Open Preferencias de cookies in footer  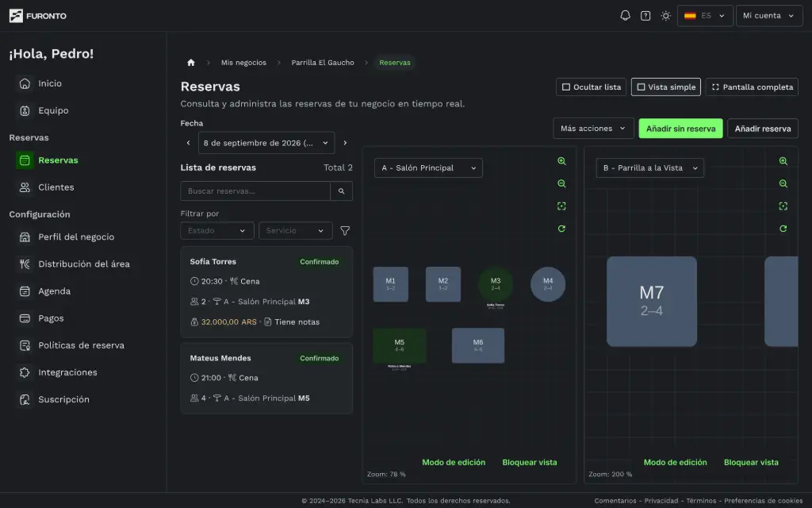click(x=764, y=501)
